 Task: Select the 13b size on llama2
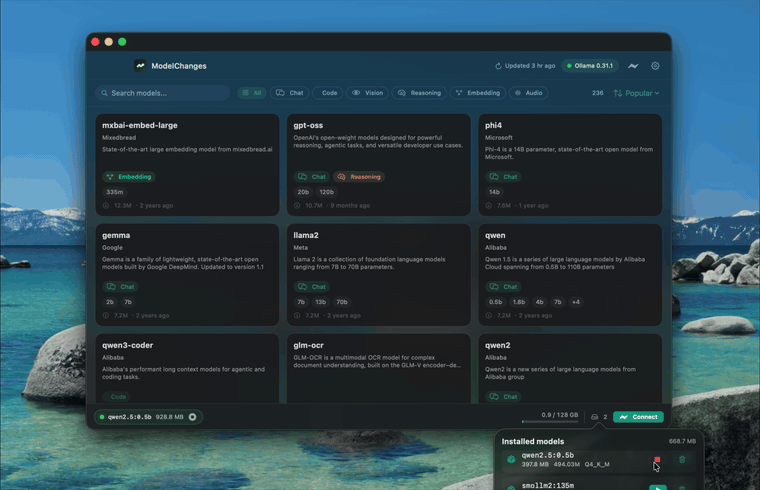320,302
